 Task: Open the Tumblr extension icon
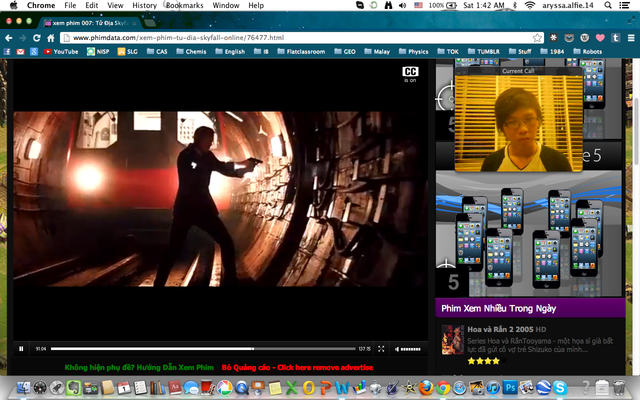tap(616, 38)
